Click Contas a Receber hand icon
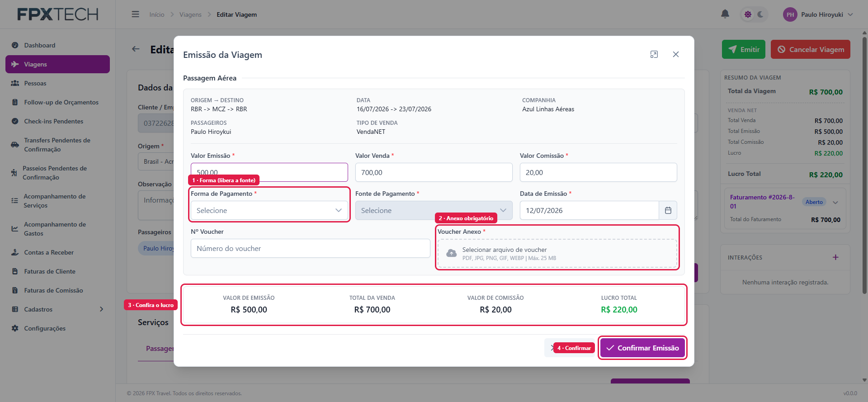 [x=15, y=252]
